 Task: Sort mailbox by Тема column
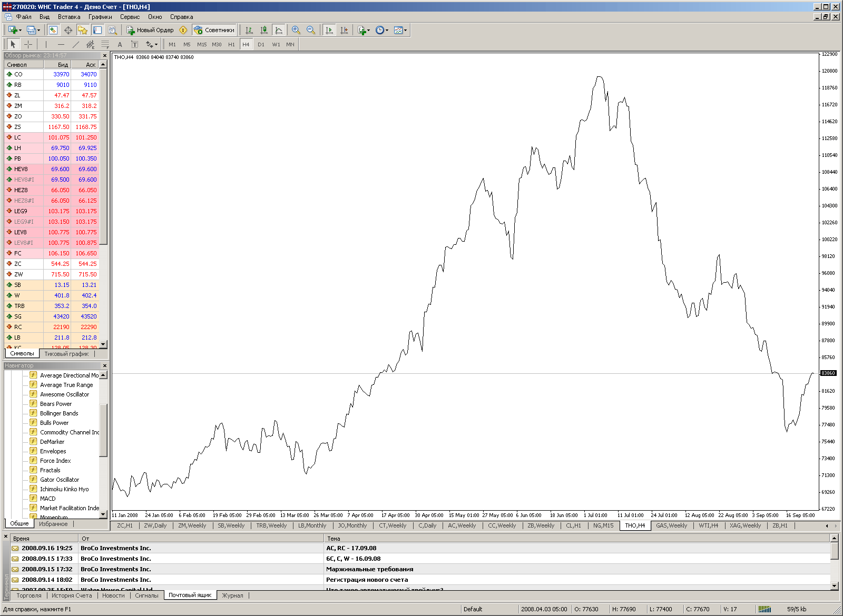(577, 539)
